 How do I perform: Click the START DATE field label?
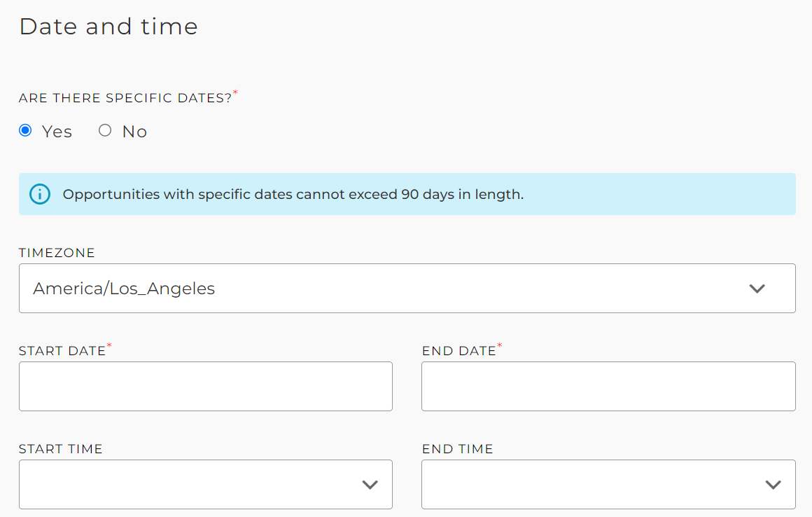(62, 351)
